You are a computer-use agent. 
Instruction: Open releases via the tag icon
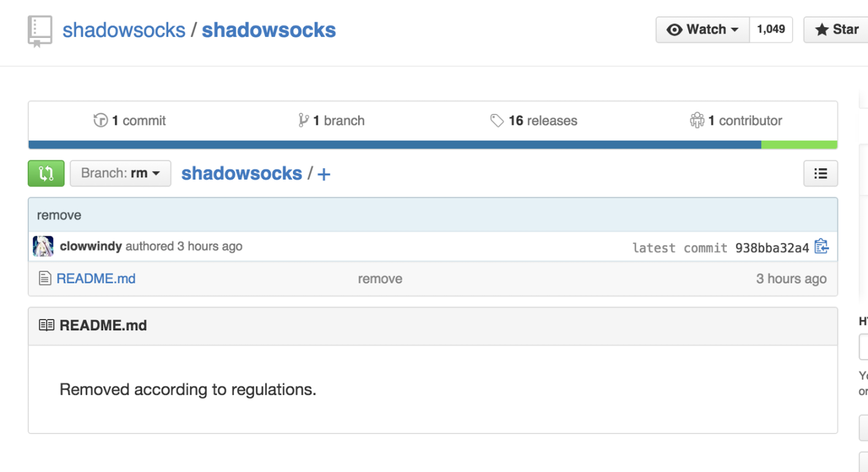click(497, 120)
